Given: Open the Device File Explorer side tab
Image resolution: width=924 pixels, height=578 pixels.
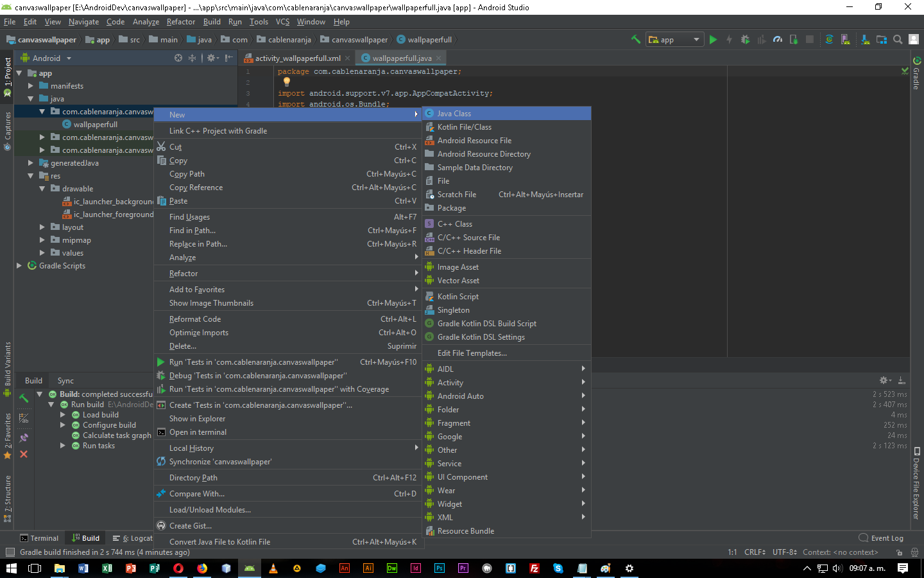Looking at the screenshot, I should click(916, 483).
